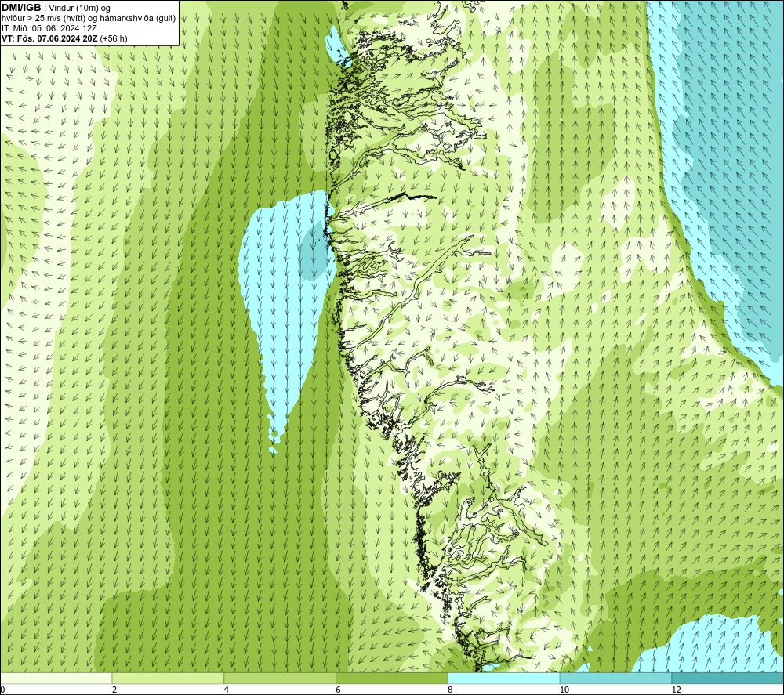
Task: Click the 'DMI/IGB' title text
Action: click(x=21, y=8)
